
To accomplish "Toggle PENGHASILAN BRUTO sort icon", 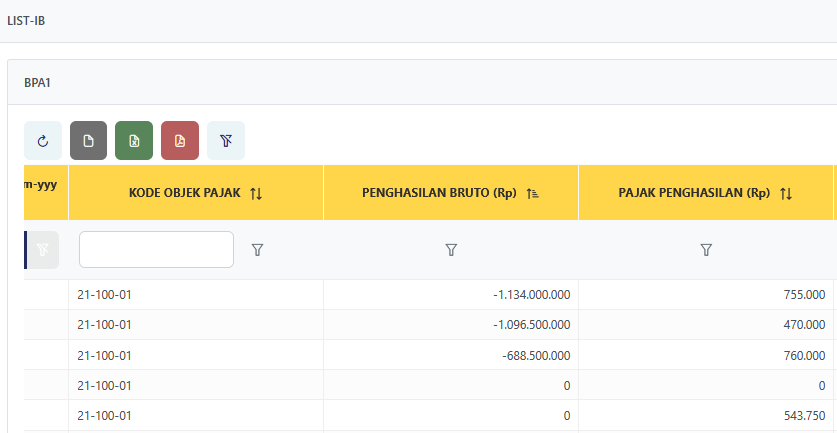I will pos(532,193).
